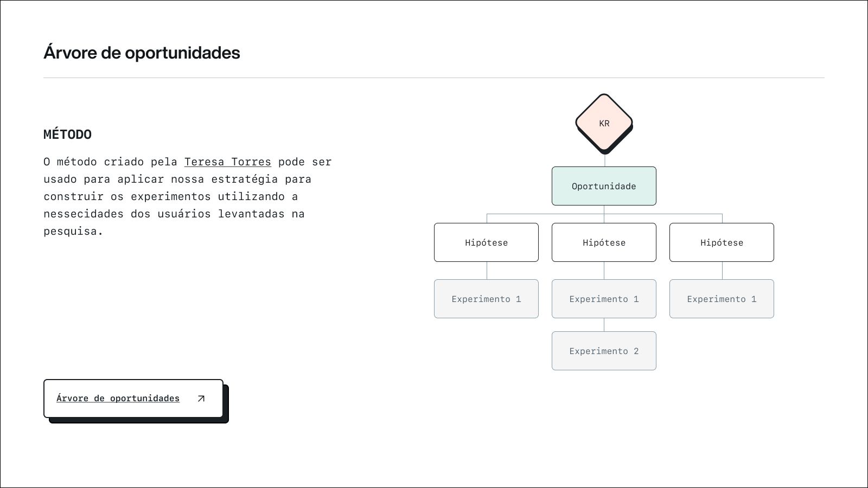Click the connector line between KR and Oportunidade

point(604,160)
